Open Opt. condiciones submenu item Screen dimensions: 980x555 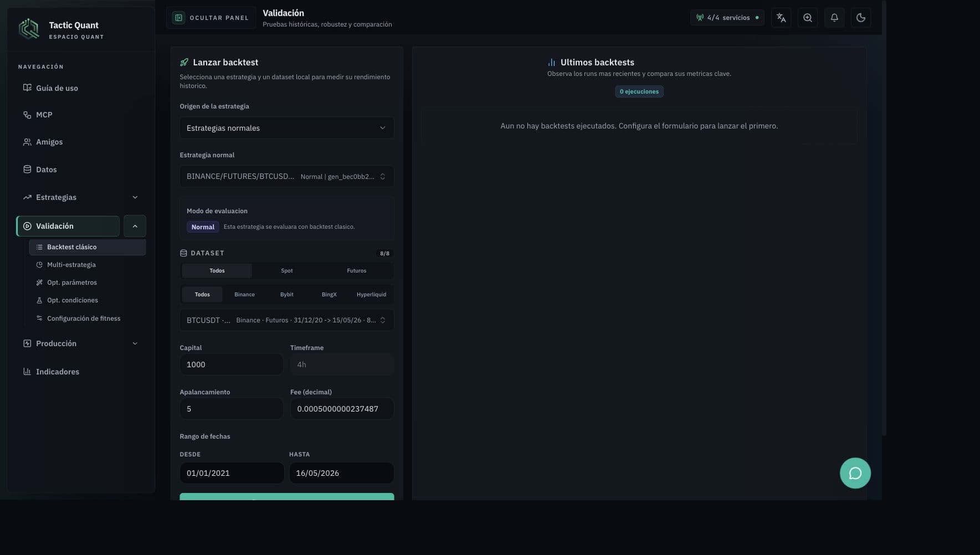88,300
